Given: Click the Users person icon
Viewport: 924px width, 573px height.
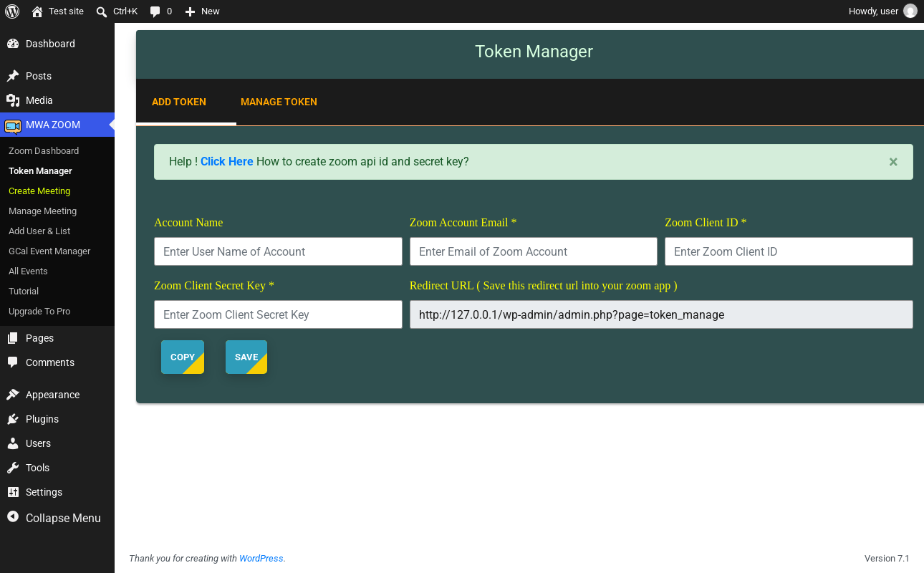Looking at the screenshot, I should click(13, 443).
